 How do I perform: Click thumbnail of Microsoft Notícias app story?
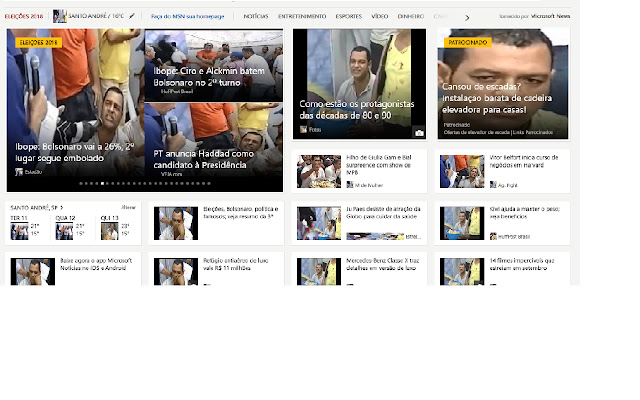coord(33,272)
